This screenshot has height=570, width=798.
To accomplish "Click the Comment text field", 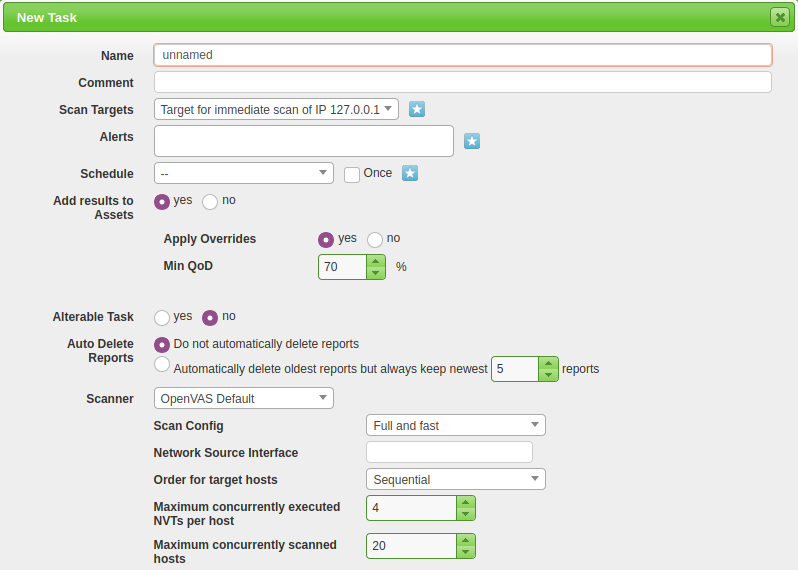I will pyautogui.click(x=462, y=82).
